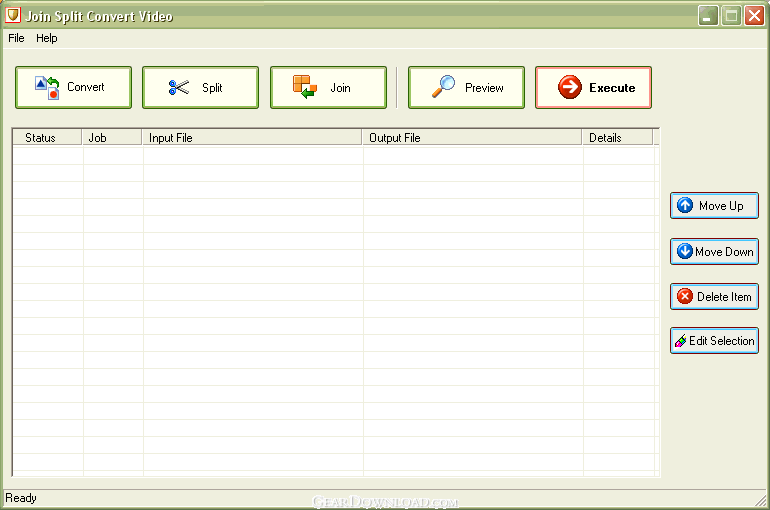Click the red arrow Execute icon
Screen dimensions: 770x510
click(x=570, y=87)
